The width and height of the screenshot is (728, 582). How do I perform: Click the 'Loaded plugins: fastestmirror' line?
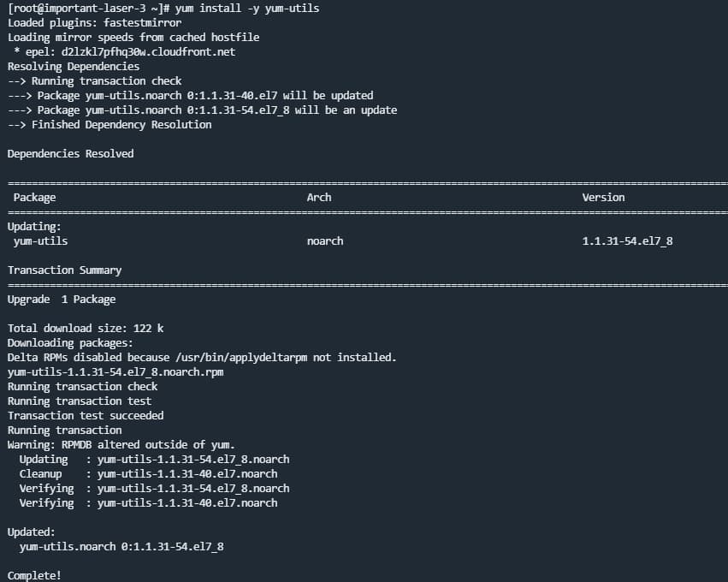click(95, 23)
